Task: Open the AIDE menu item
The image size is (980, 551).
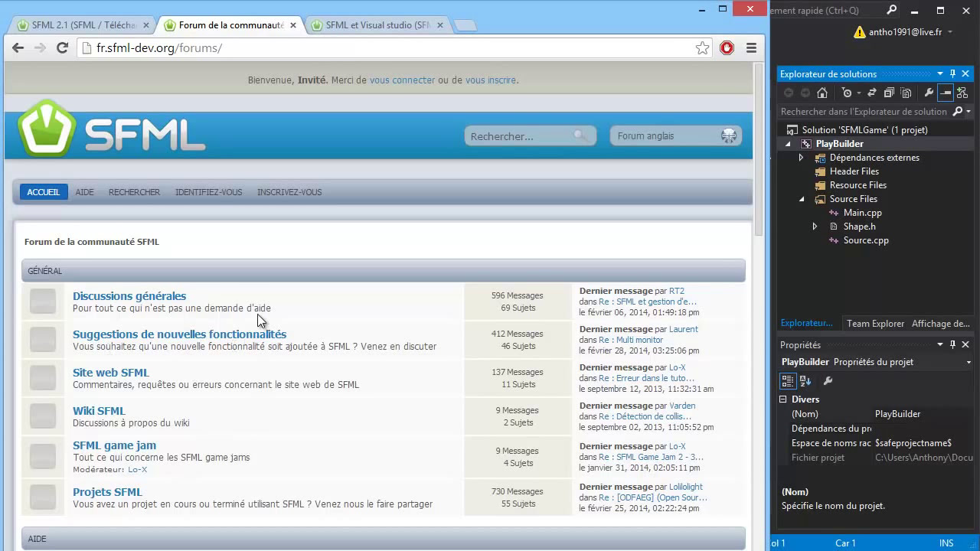Action: [84, 192]
